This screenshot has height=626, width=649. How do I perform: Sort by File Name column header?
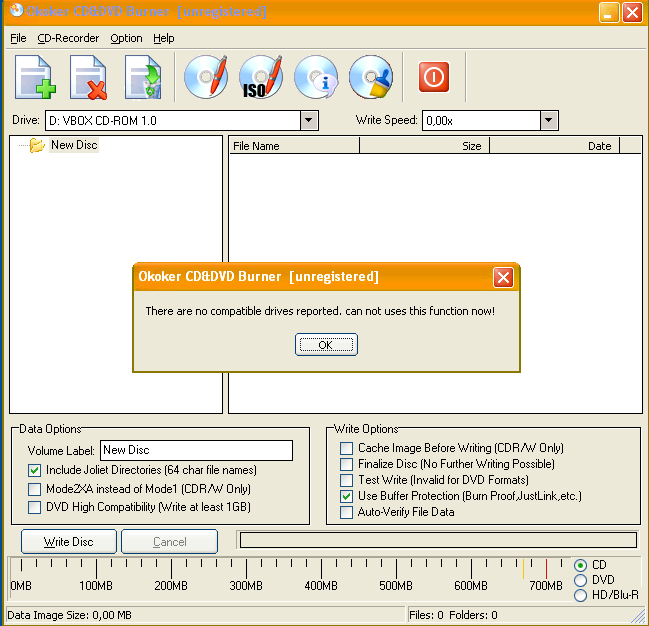pos(294,146)
